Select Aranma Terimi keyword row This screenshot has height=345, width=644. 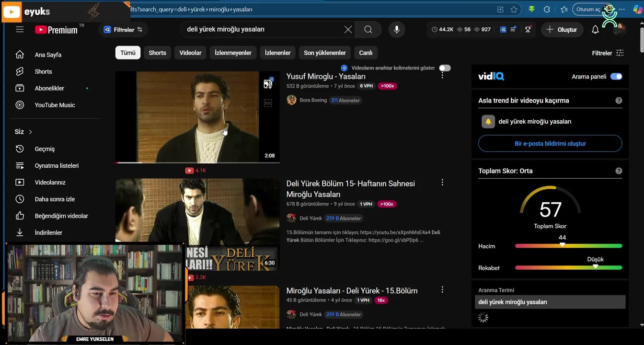(x=550, y=302)
